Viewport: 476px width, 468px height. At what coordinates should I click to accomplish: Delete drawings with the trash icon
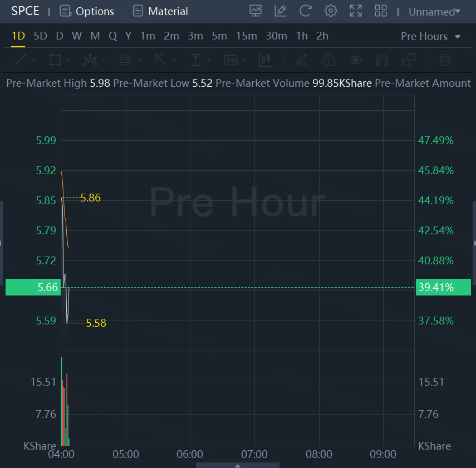point(445,60)
